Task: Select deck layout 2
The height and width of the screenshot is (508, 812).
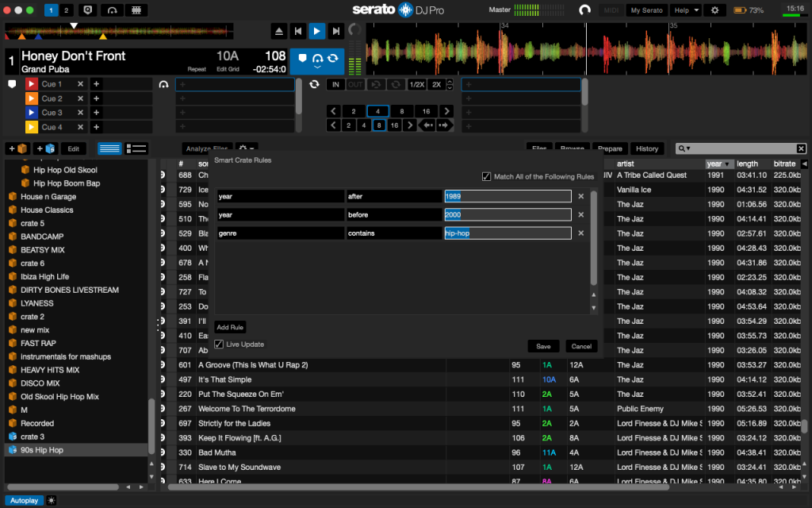Action: coord(67,10)
